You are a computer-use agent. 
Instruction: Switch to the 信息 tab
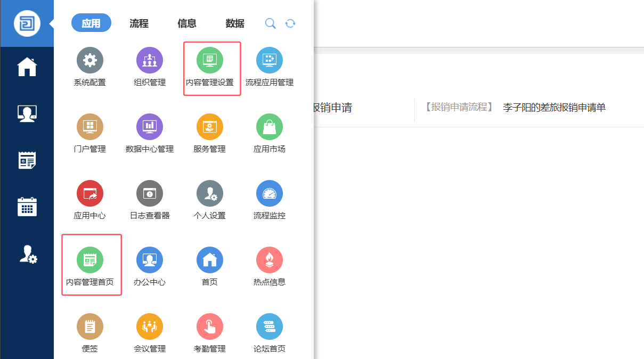[x=187, y=23]
